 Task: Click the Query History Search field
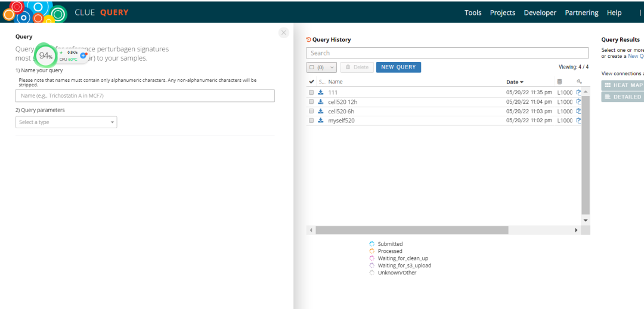pyautogui.click(x=447, y=53)
